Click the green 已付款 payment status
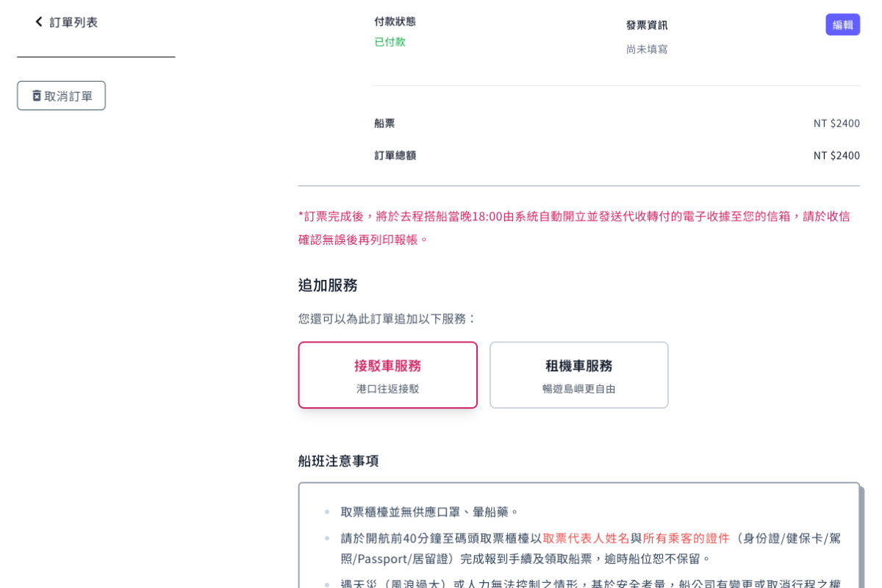 (x=389, y=42)
